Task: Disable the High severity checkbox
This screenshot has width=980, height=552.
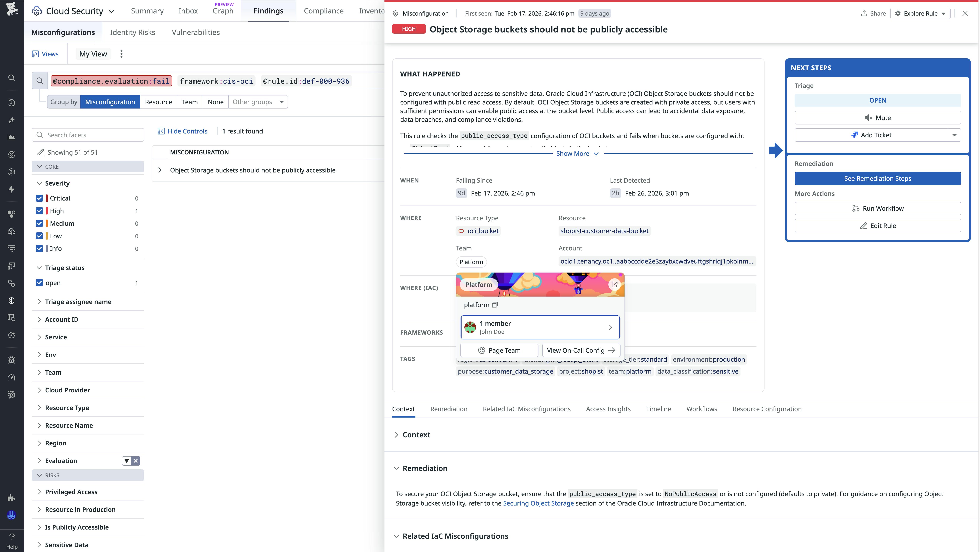Action: click(39, 211)
